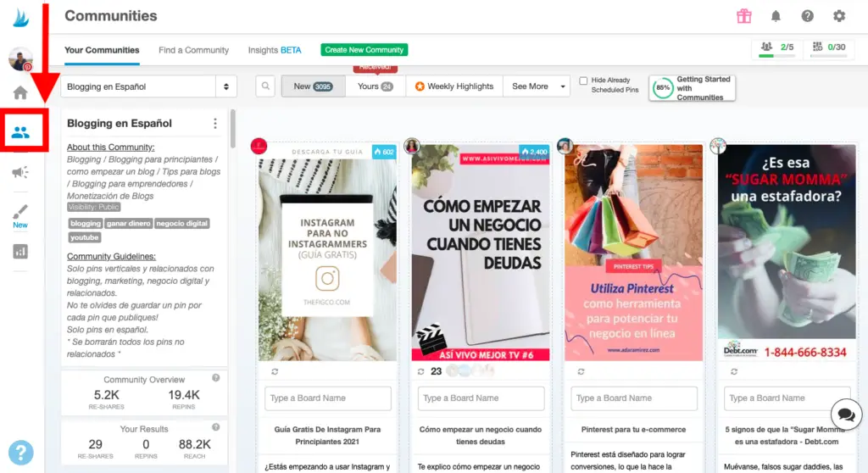Click reshare icon under Sugar Momma pin
868x473 pixels.
[734, 371]
